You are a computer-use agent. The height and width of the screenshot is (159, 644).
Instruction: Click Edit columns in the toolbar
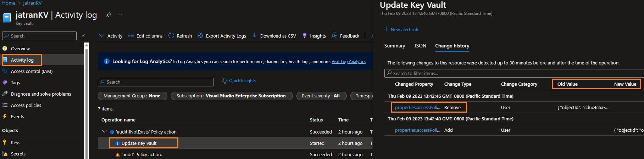pos(145,36)
